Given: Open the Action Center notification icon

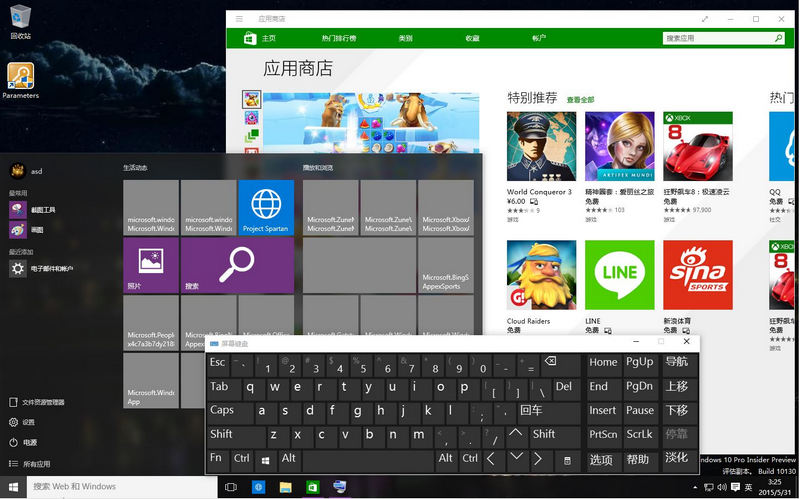Looking at the screenshot, I should coord(735,487).
